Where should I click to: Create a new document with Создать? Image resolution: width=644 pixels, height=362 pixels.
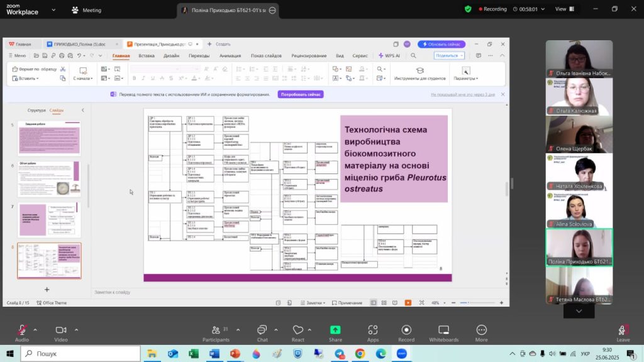point(219,44)
